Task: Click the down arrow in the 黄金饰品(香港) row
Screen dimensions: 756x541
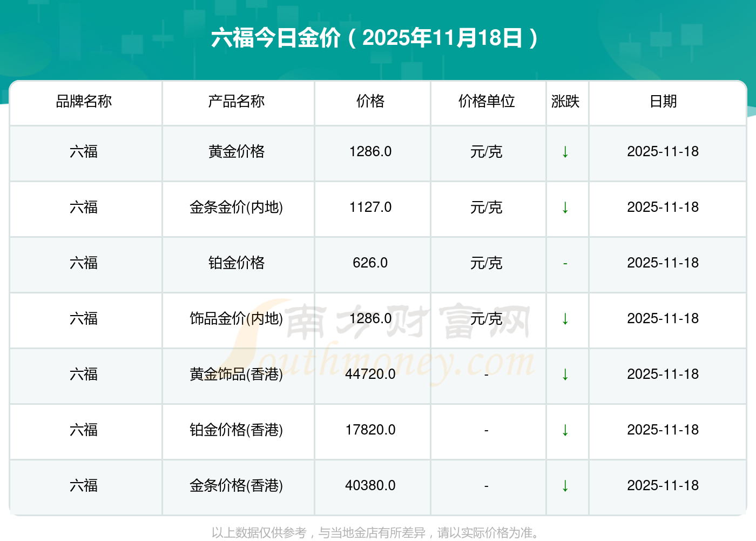Action: click(x=565, y=375)
